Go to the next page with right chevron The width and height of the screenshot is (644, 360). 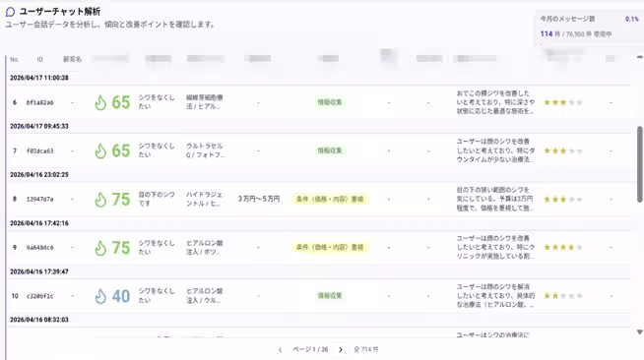[340, 350]
